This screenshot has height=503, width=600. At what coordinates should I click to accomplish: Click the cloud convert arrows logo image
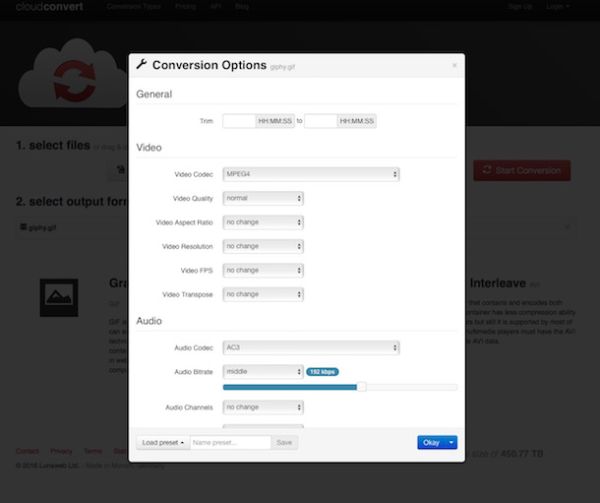click(x=74, y=73)
